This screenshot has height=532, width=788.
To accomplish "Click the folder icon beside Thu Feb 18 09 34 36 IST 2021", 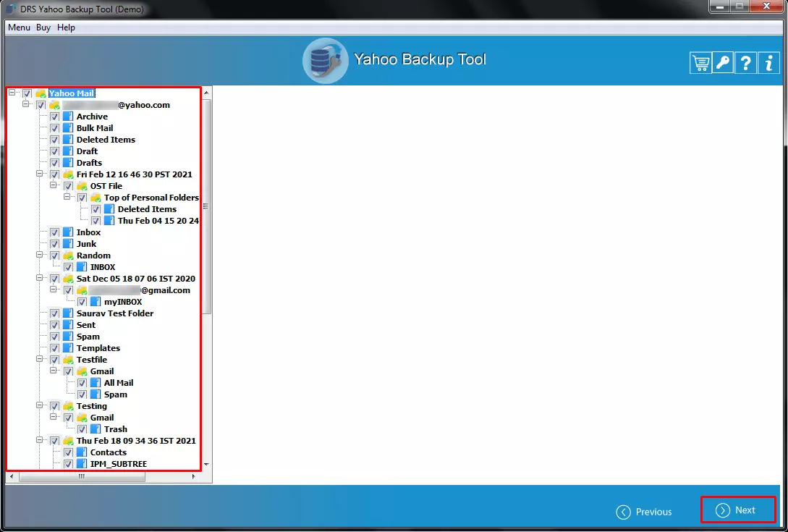I will (68, 441).
